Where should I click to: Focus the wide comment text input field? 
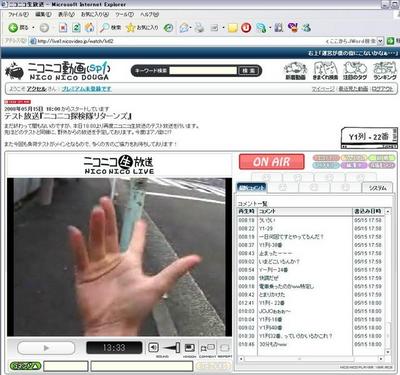(142, 366)
